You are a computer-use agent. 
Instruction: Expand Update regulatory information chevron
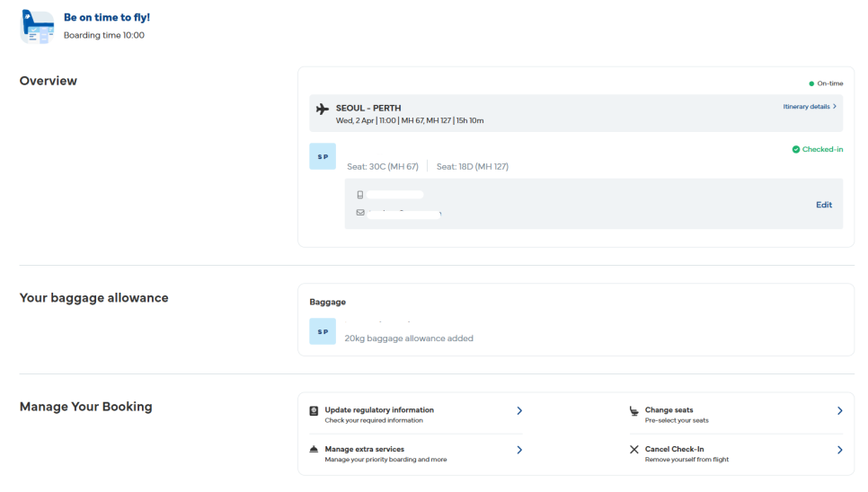(x=519, y=411)
